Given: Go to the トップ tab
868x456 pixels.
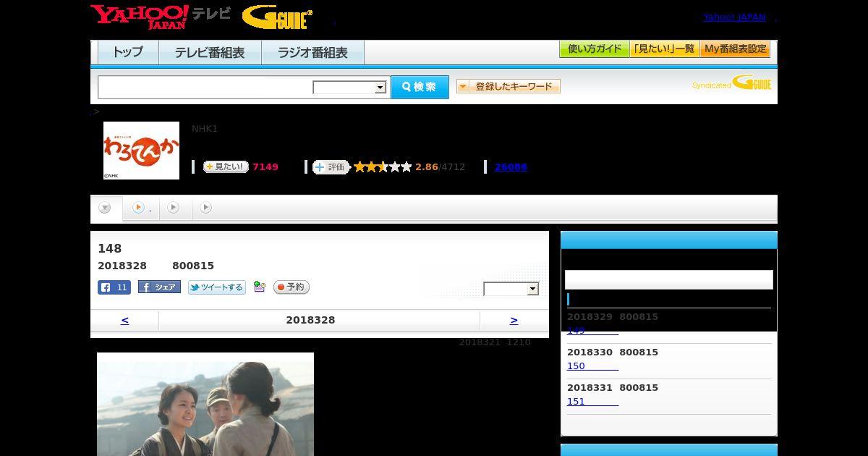Looking at the screenshot, I should pos(128,53).
